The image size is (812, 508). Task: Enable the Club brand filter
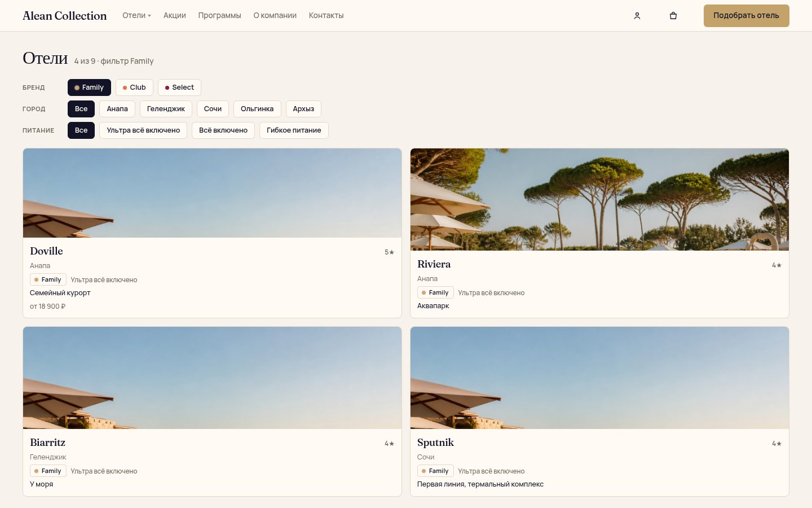pos(134,87)
